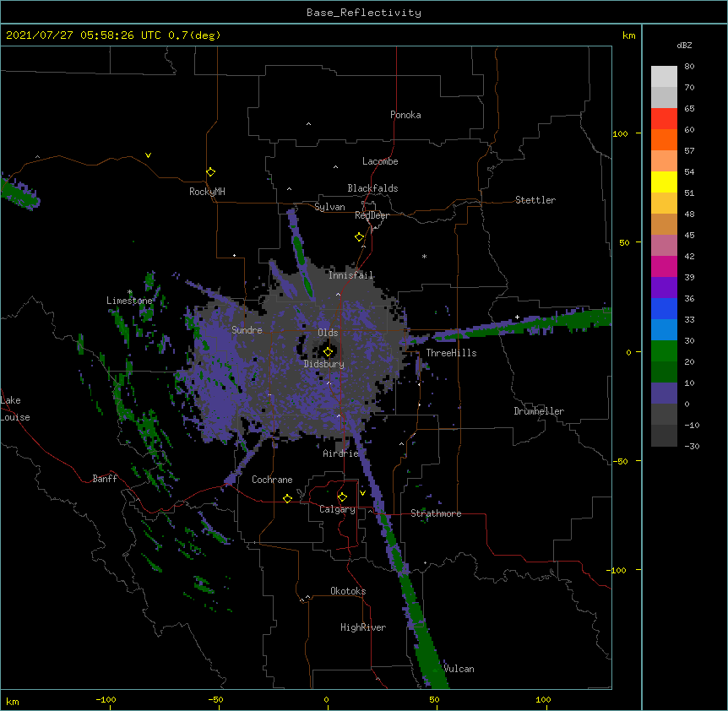Click the white plus marker northeast of ThreeHills
The width and height of the screenshot is (728, 711).
point(517,317)
